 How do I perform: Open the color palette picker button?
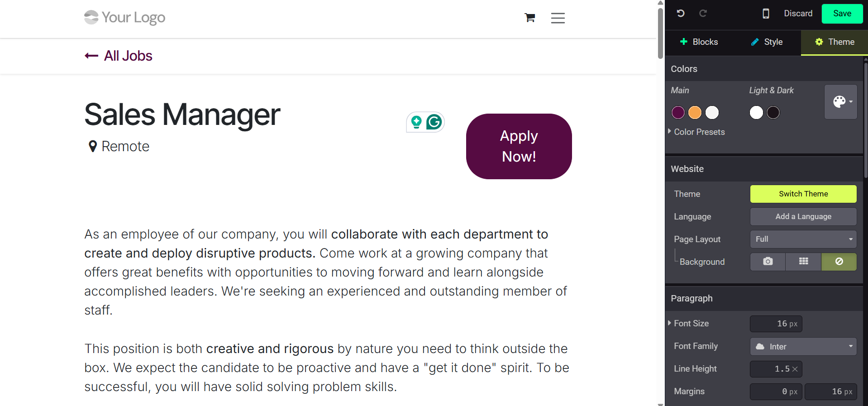(x=840, y=102)
